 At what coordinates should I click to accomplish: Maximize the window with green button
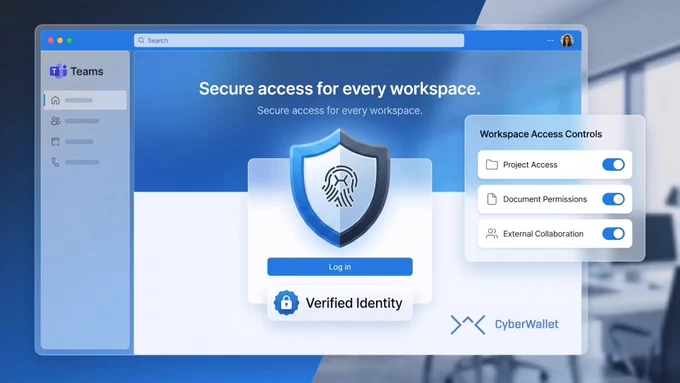(x=69, y=40)
